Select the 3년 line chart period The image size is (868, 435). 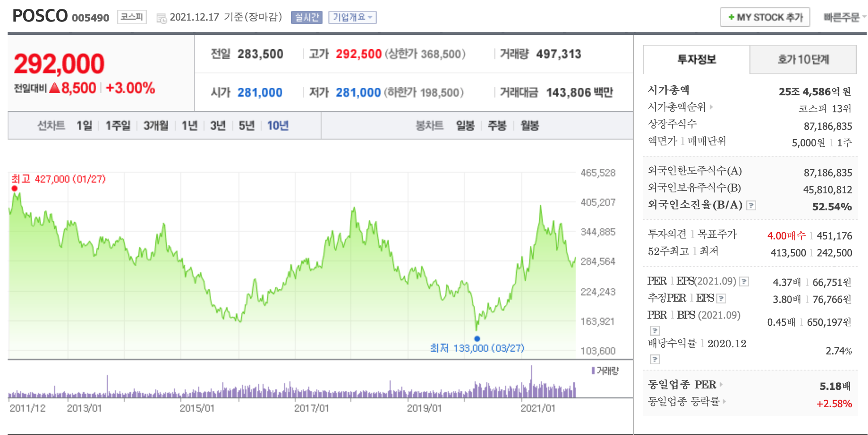tap(218, 126)
